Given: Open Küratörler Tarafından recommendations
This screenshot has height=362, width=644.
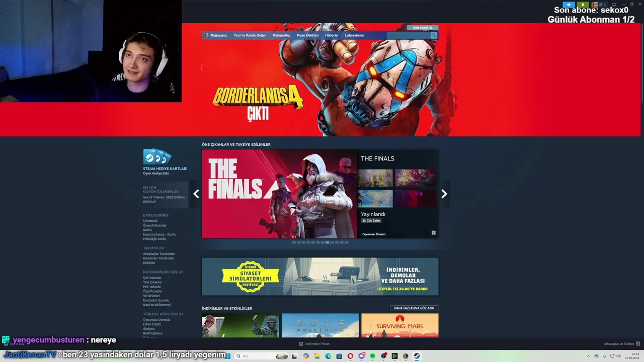Looking at the screenshot, I should point(158,258).
